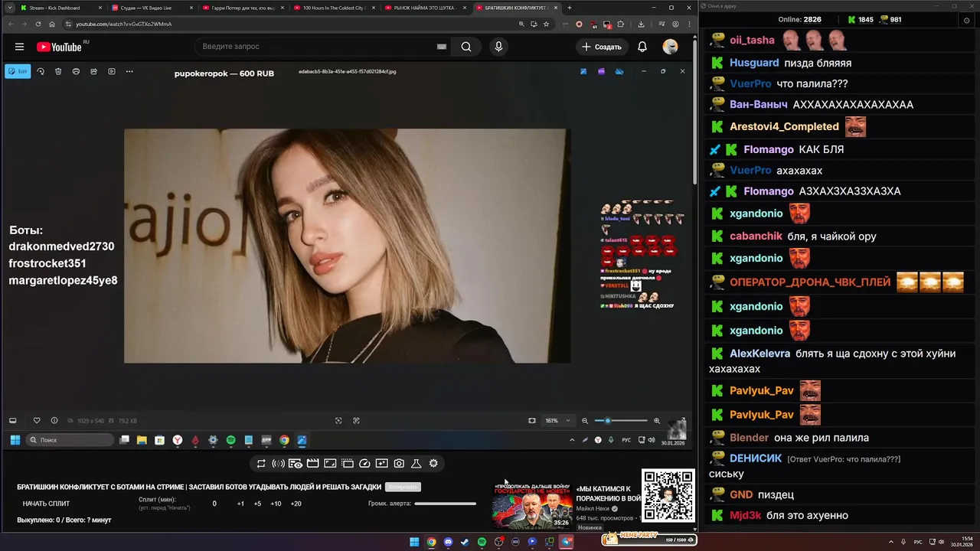This screenshot has height=551, width=980.
Task: Click the flask icon in overlay toolbar
Action: pyautogui.click(x=416, y=463)
